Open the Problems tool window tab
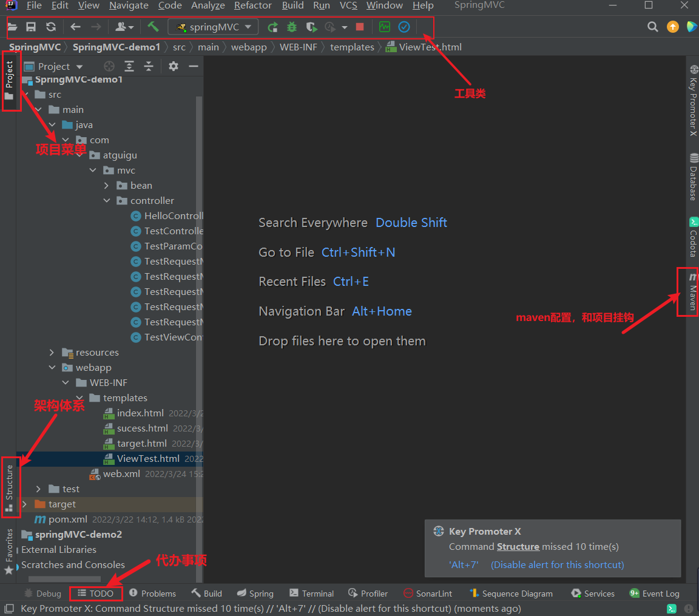The height and width of the screenshot is (616, 699). click(x=152, y=594)
